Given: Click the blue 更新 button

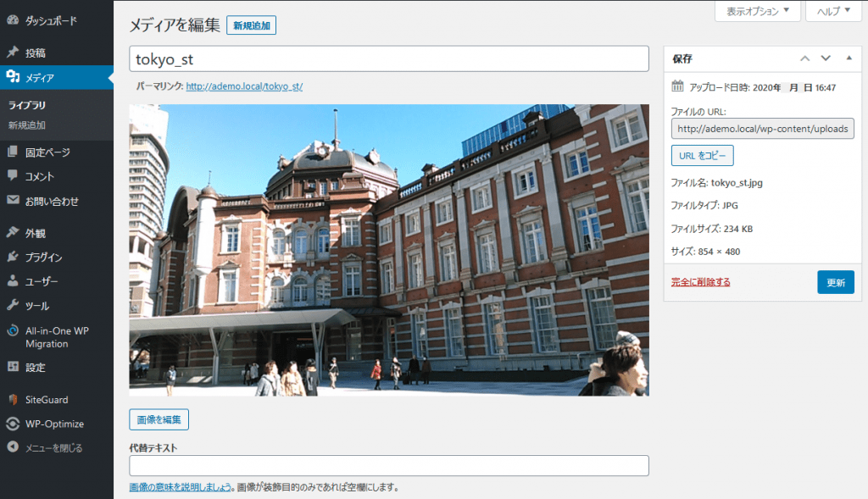Looking at the screenshot, I should pos(835,282).
